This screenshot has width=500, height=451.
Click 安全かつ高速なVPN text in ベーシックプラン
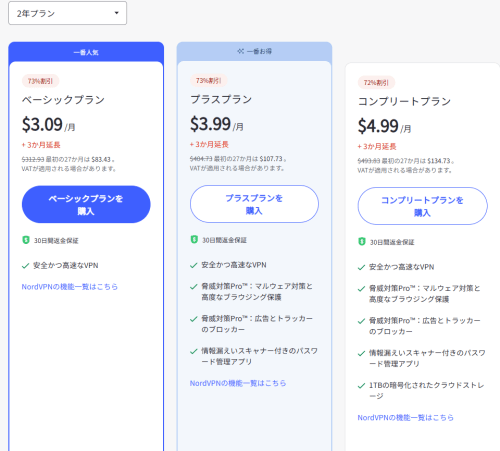[x=66, y=266]
